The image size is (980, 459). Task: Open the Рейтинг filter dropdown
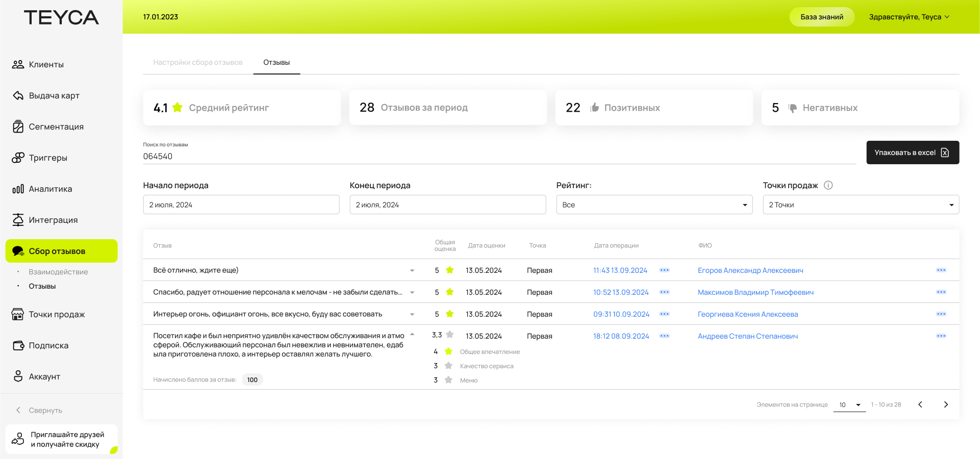click(654, 205)
